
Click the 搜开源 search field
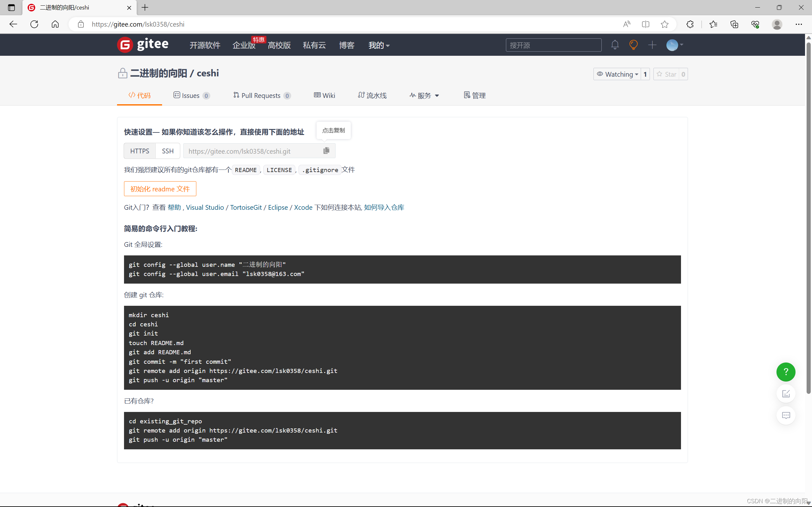pyautogui.click(x=553, y=45)
